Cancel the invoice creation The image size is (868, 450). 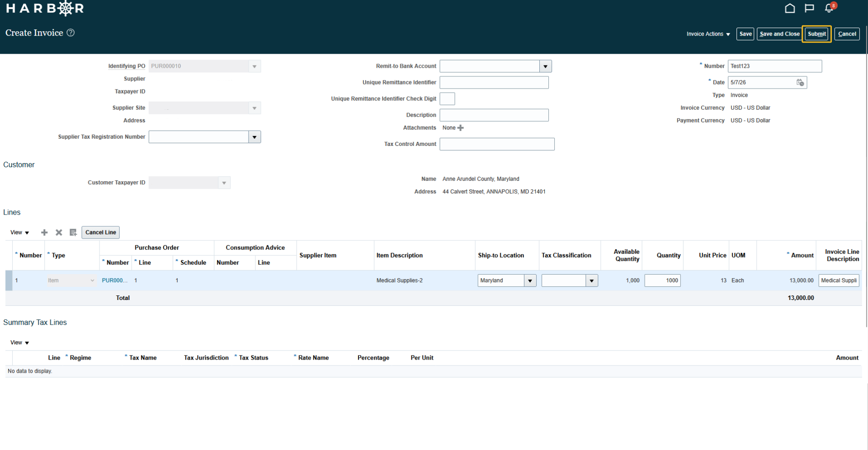tap(847, 34)
